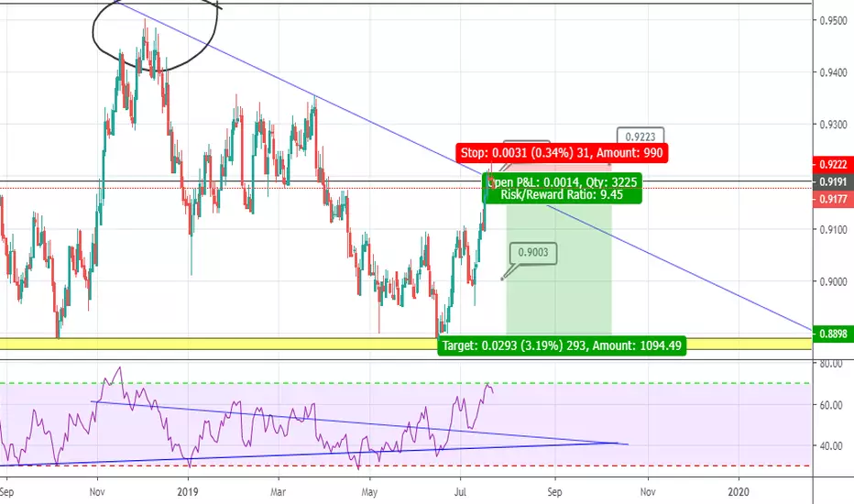Click the RSI 80.00 scale value
Screen dimensions: 854x504
[x=831, y=364]
